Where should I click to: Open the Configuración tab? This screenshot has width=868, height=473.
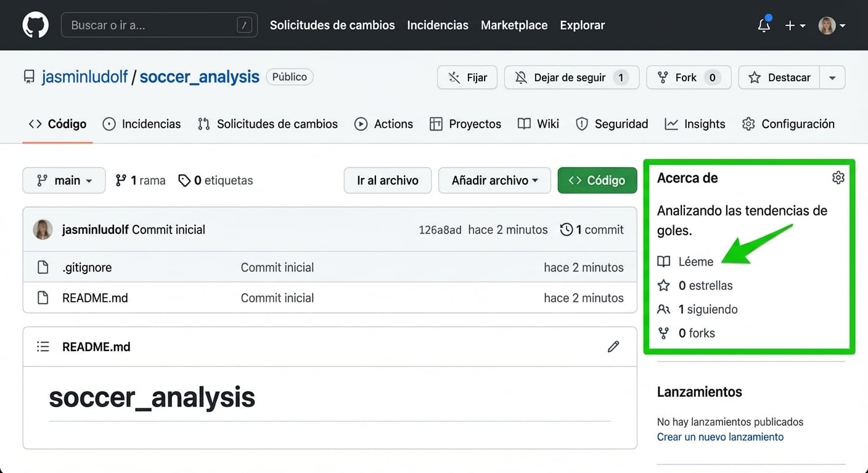point(788,124)
